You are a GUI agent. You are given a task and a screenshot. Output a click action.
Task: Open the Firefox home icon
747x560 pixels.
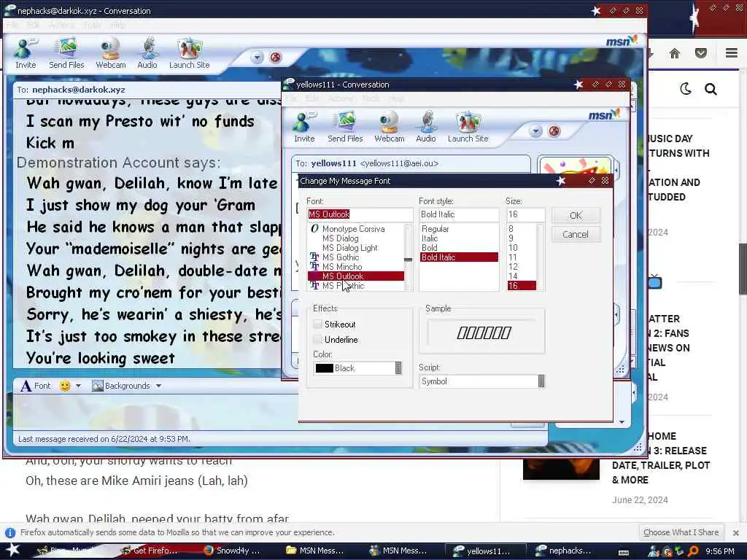pos(675,53)
